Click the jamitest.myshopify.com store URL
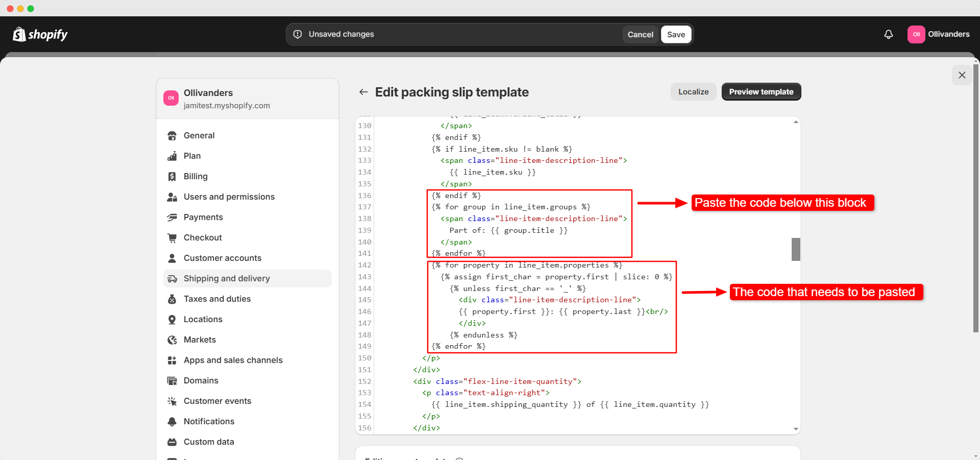The width and height of the screenshot is (980, 460). [227, 106]
